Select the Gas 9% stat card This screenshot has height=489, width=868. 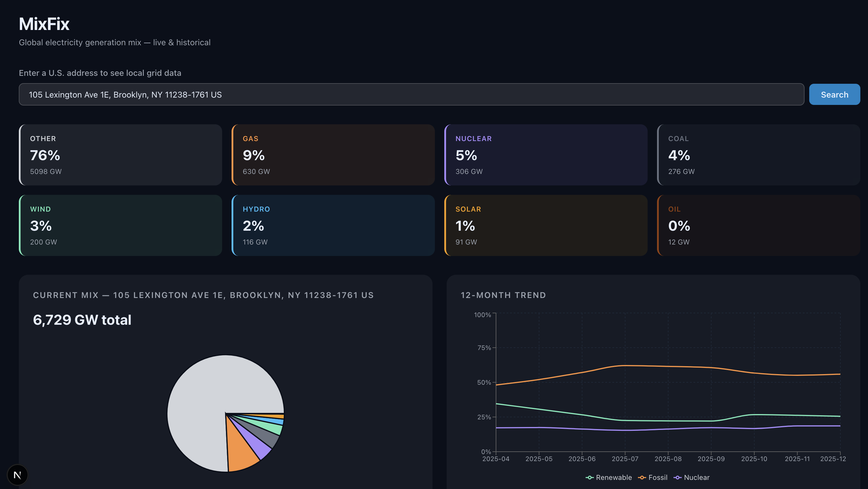pyautogui.click(x=333, y=155)
